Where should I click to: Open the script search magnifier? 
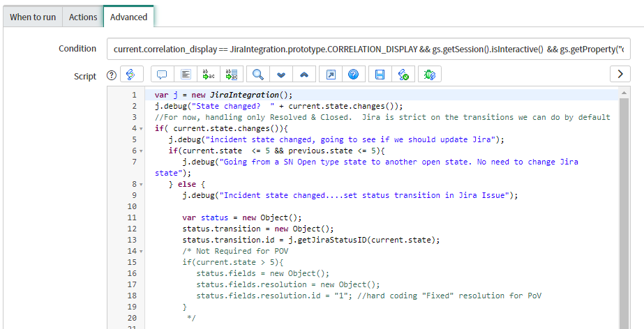258,75
